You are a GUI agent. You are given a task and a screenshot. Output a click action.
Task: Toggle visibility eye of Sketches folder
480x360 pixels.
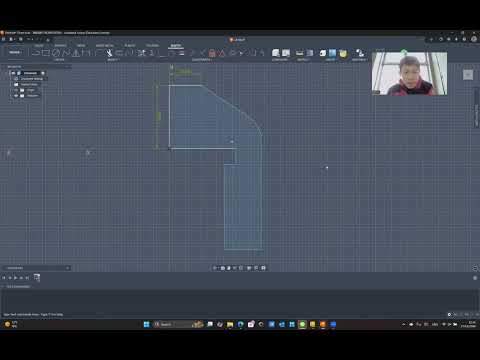pyautogui.click(x=16, y=96)
